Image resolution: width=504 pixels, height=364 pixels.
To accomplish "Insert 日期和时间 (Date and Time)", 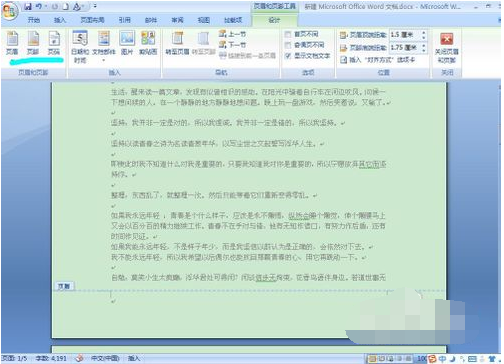I will (x=80, y=47).
